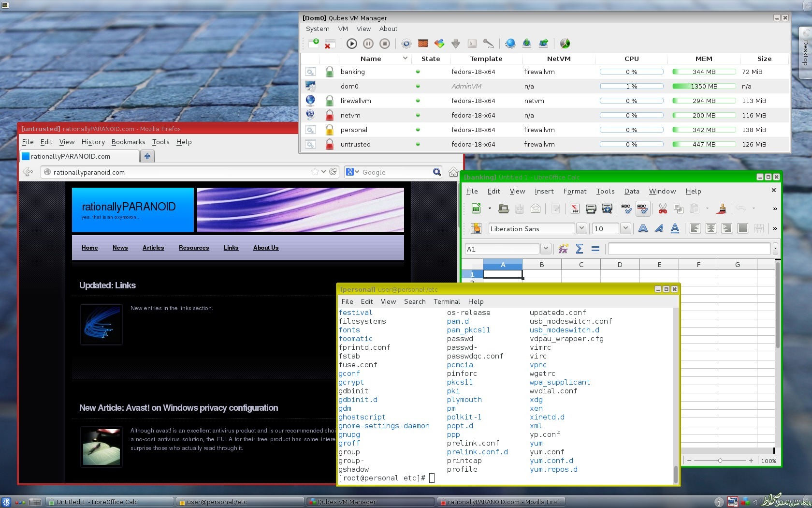Start the selected VM with play icon

point(352,44)
